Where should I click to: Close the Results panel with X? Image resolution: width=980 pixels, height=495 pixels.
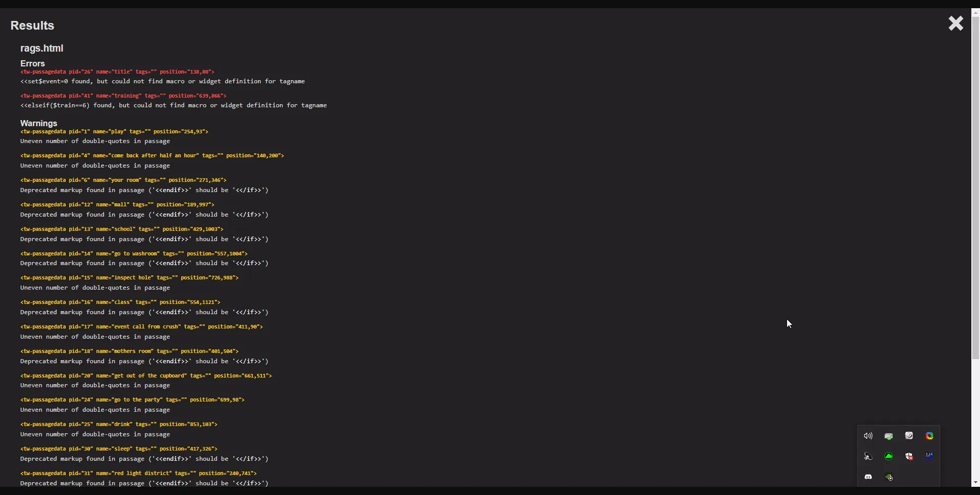955,23
